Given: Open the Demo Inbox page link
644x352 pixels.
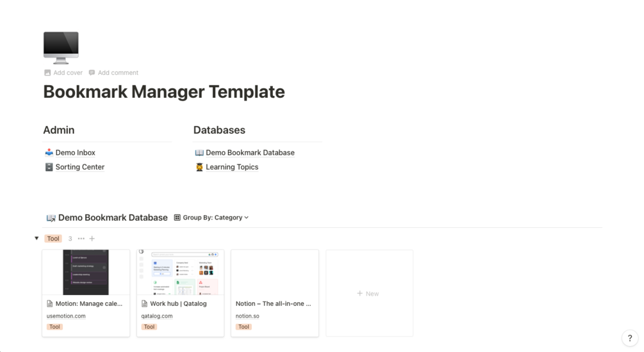Looking at the screenshot, I should (75, 153).
